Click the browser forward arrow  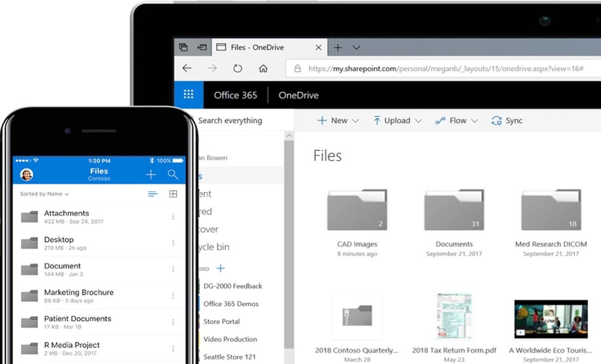(212, 68)
